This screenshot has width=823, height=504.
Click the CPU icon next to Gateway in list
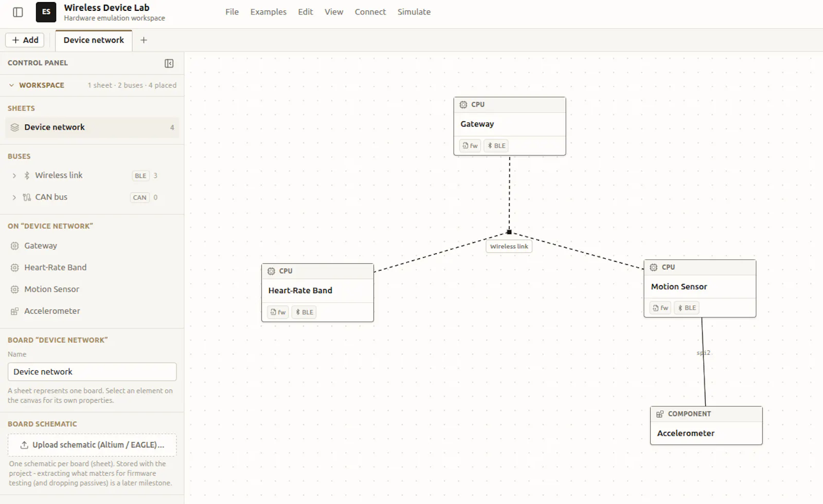pyautogui.click(x=15, y=246)
